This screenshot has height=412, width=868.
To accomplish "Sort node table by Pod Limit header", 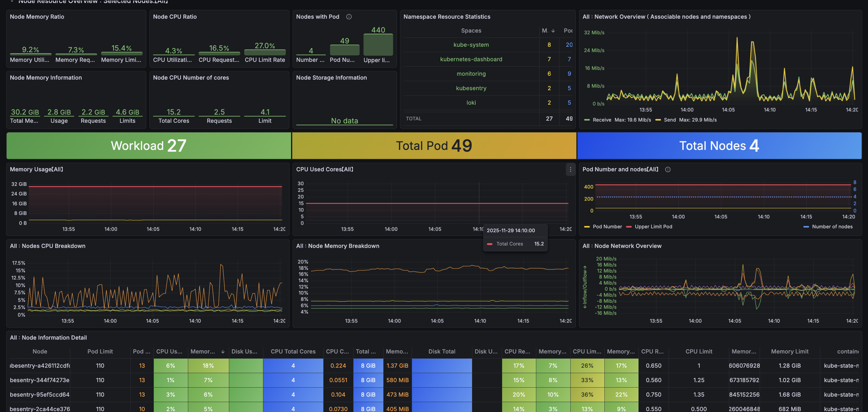I will pyautogui.click(x=100, y=351).
